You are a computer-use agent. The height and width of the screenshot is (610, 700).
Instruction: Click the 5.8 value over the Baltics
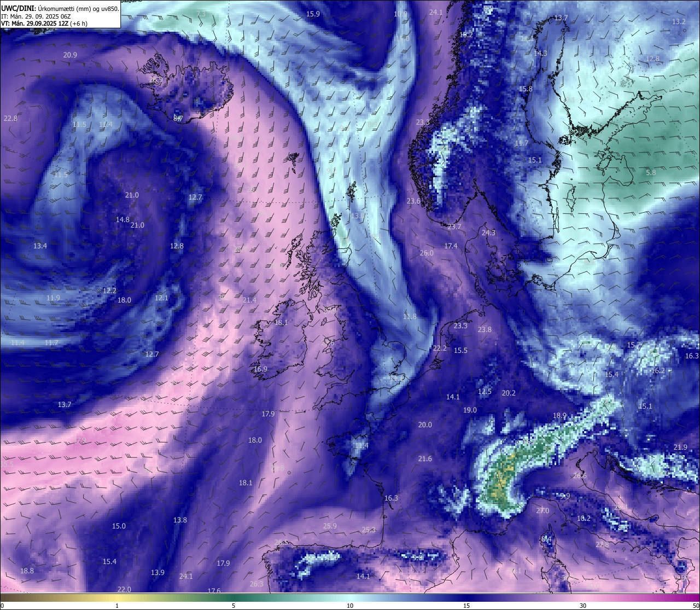click(x=651, y=173)
